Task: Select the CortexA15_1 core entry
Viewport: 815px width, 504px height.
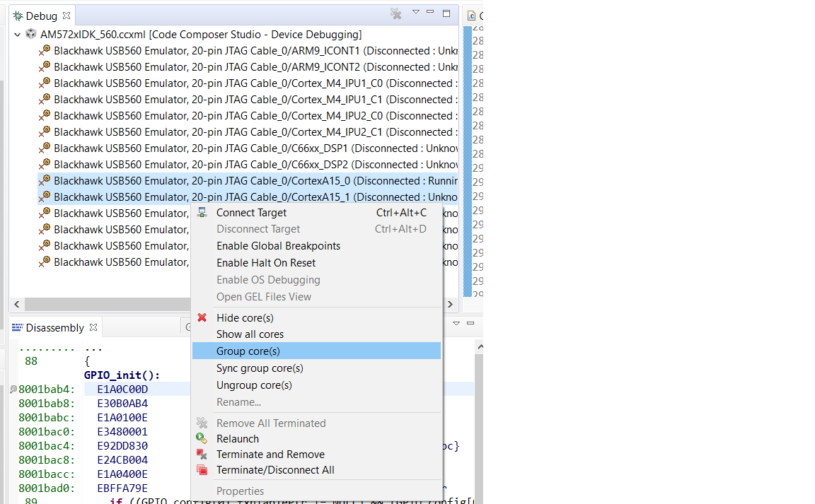Action: [x=248, y=197]
